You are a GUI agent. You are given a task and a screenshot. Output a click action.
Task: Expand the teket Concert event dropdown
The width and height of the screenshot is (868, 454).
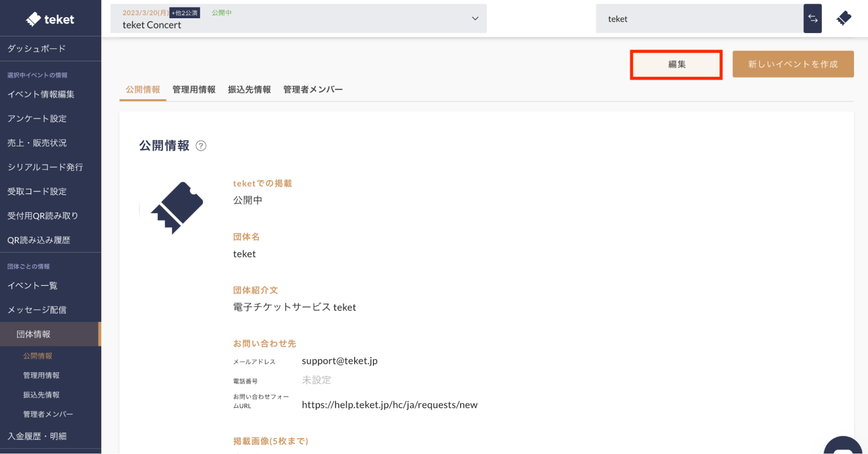(475, 19)
